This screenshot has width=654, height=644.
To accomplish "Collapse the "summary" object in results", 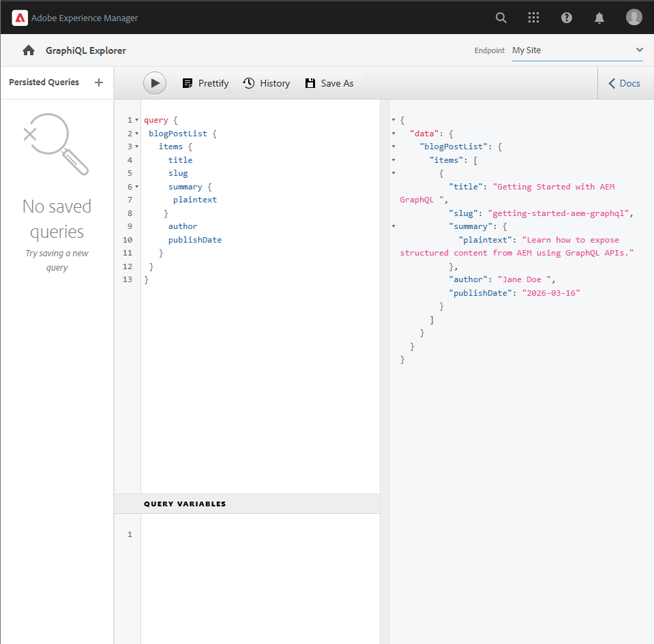I will (393, 226).
